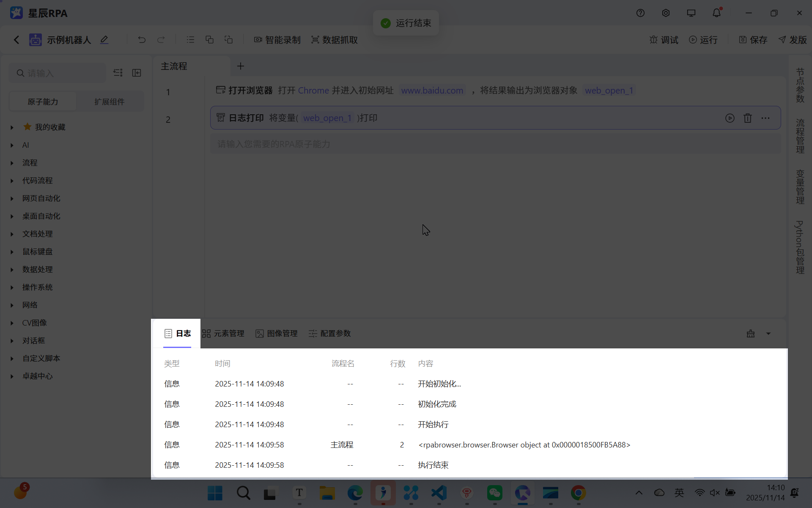Delete the log print step using the trash icon
The height and width of the screenshot is (508, 812).
(x=747, y=118)
